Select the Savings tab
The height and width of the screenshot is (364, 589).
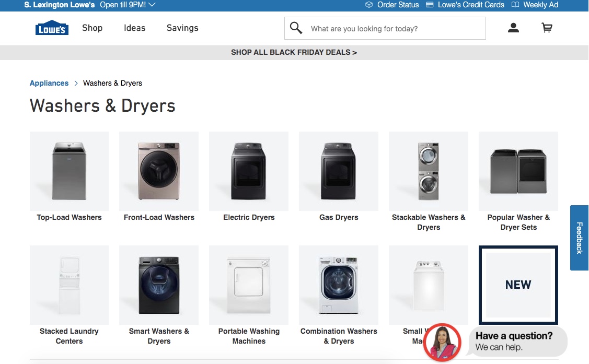(182, 28)
